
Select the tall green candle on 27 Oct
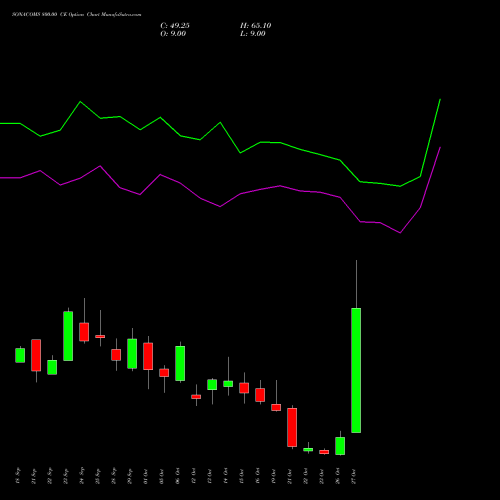pos(356,370)
